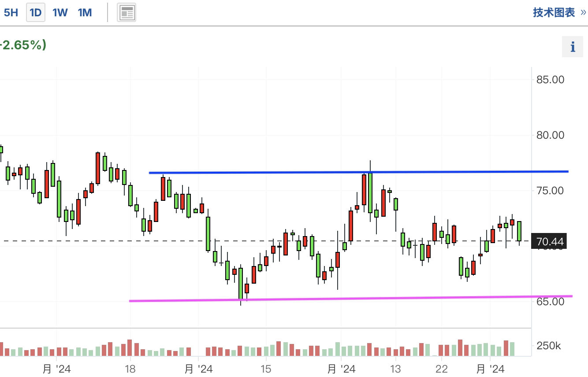
Task: Select the 5H timeframe tab
Action: pyautogui.click(x=11, y=12)
